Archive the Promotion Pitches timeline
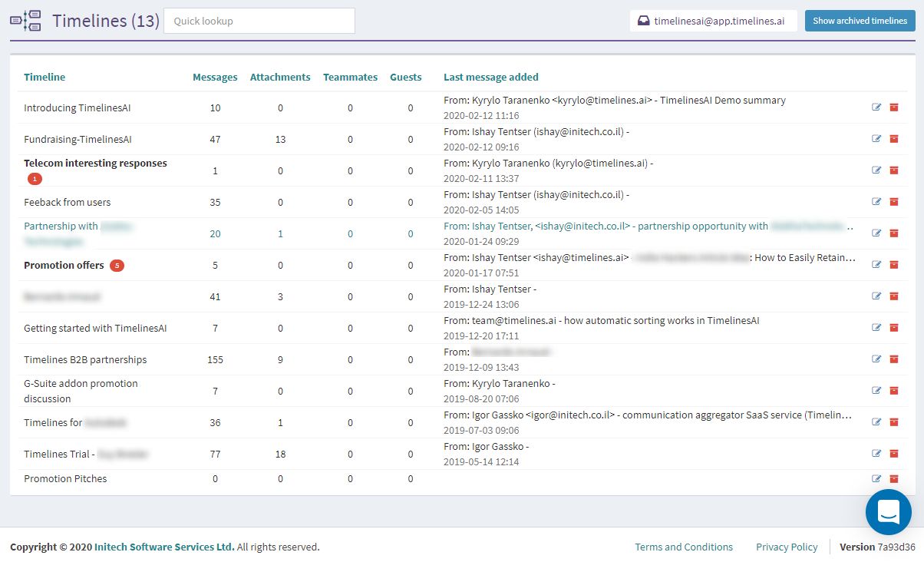This screenshot has height=562, width=924. pyautogui.click(x=894, y=478)
